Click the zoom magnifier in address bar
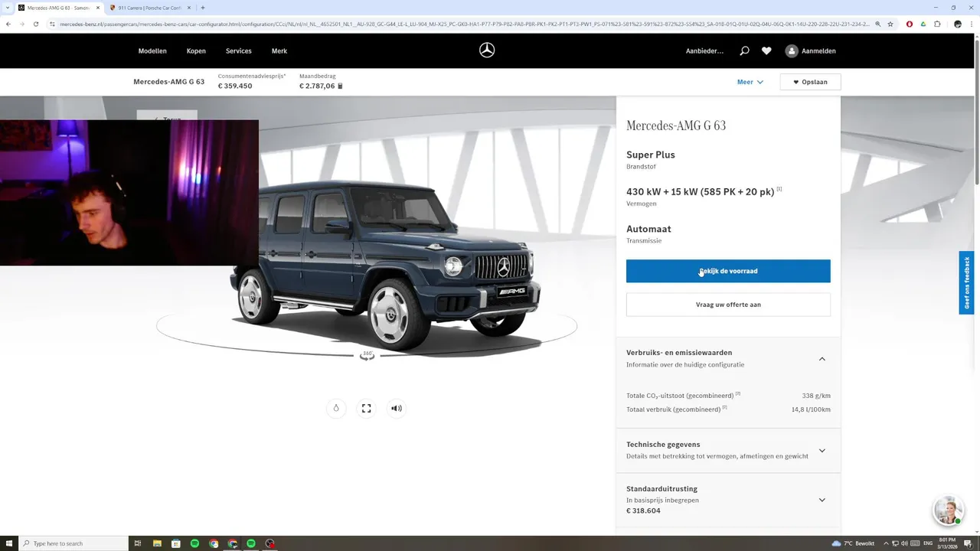This screenshot has width=980, height=551. pyautogui.click(x=877, y=24)
